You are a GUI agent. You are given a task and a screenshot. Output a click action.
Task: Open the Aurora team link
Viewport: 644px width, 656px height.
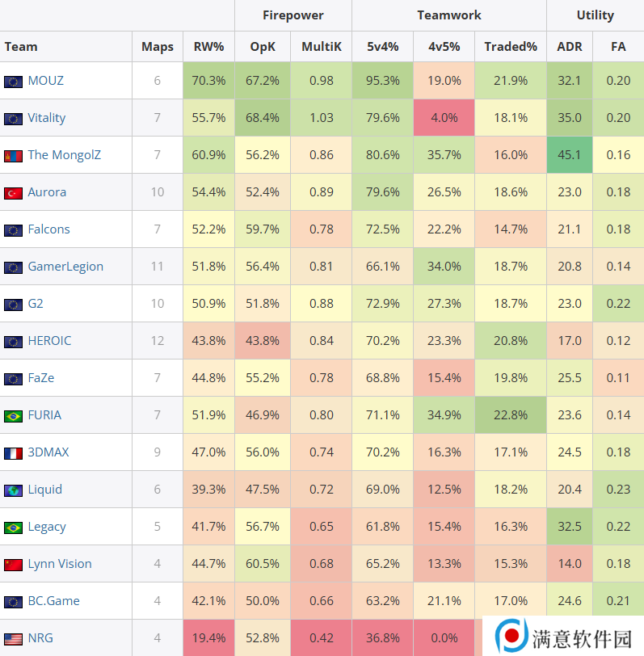(47, 192)
